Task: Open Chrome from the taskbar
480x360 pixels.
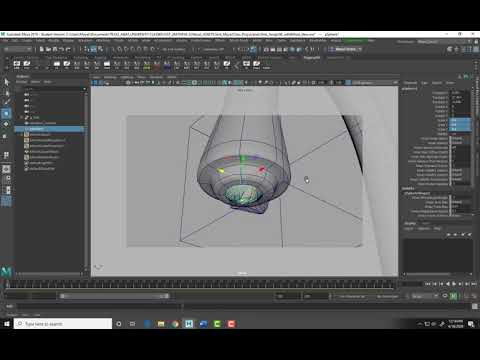Action: pos(175,324)
